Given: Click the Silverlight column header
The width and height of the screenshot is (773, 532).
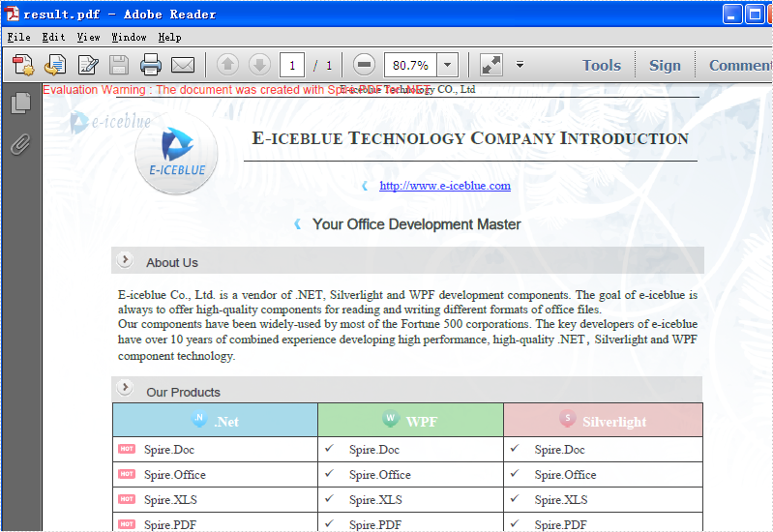Looking at the screenshot, I should click(604, 420).
